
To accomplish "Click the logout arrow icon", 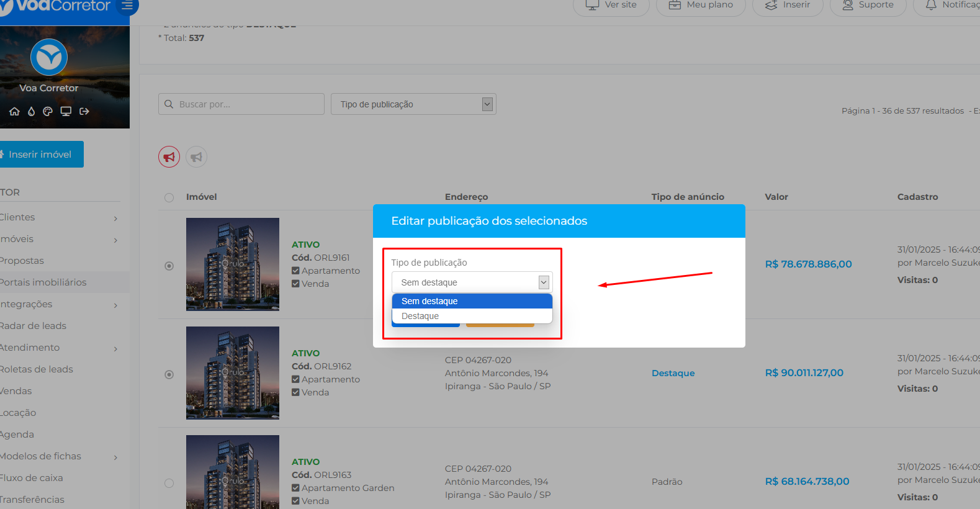I will click(x=84, y=111).
